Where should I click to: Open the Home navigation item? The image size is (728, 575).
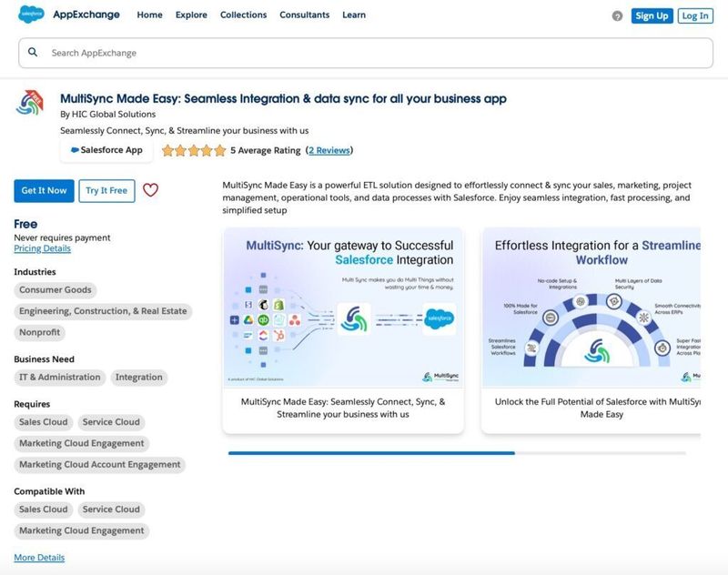coord(149,15)
